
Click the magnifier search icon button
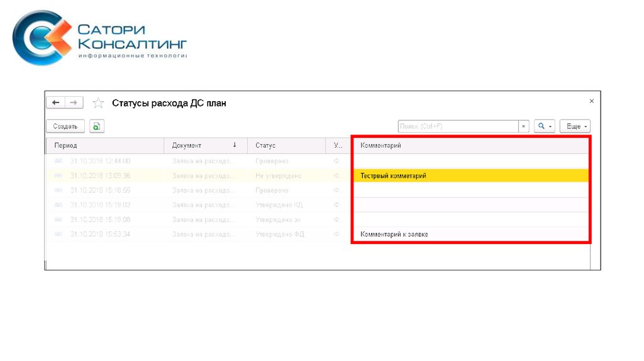[x=544, y=126]
